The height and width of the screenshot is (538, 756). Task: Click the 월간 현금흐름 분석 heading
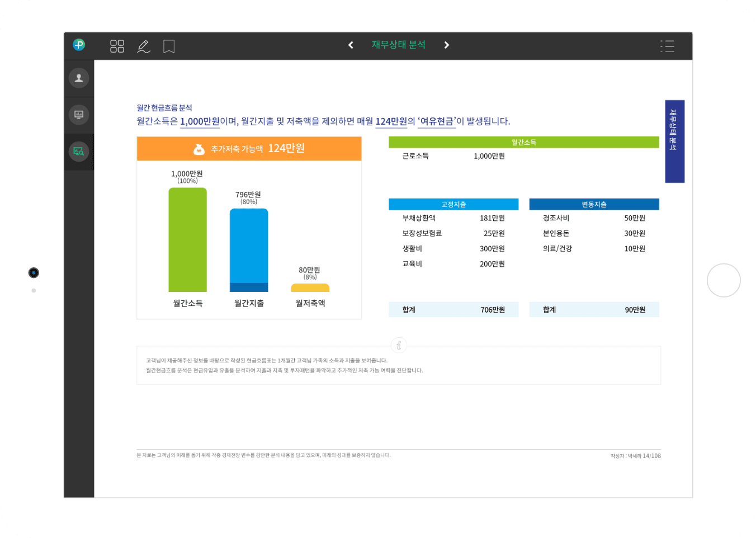click(164, 108)
